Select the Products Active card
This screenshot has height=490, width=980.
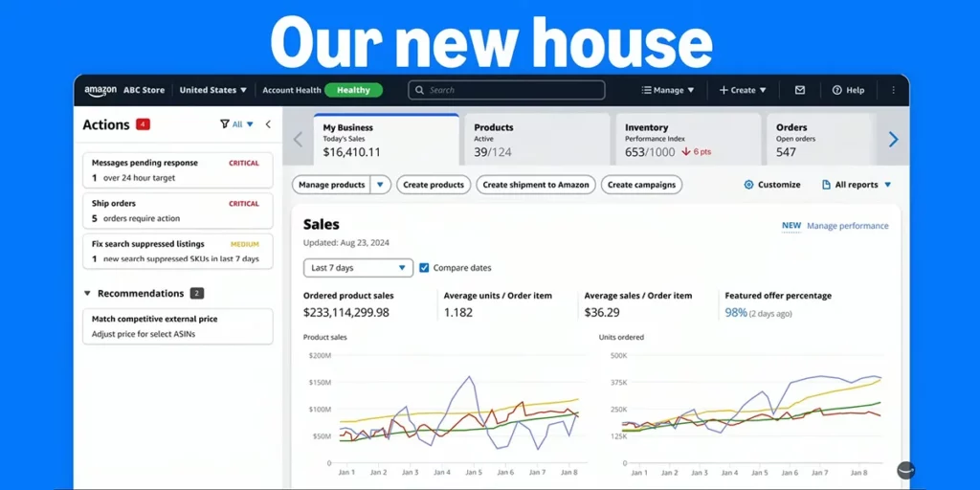point(534,140)
